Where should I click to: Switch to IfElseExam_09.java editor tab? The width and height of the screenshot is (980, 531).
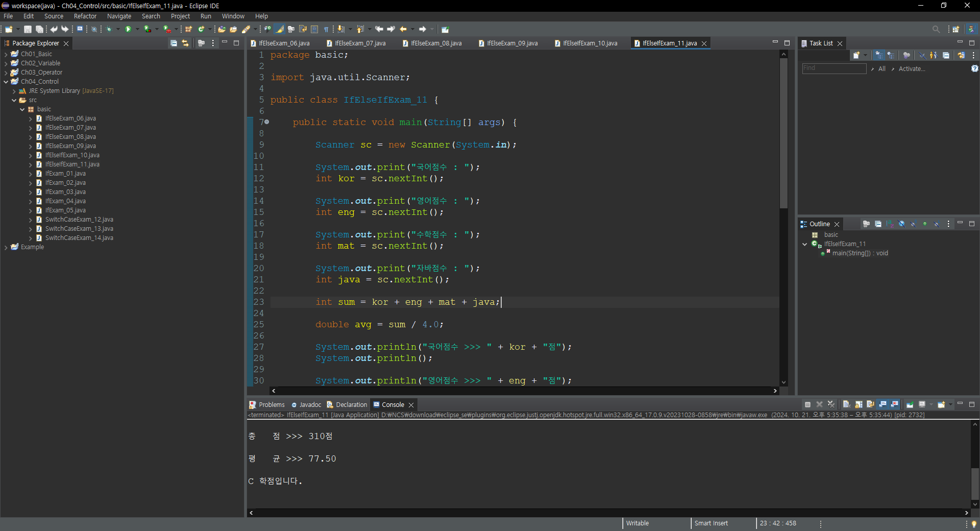(x=508, y=43)
